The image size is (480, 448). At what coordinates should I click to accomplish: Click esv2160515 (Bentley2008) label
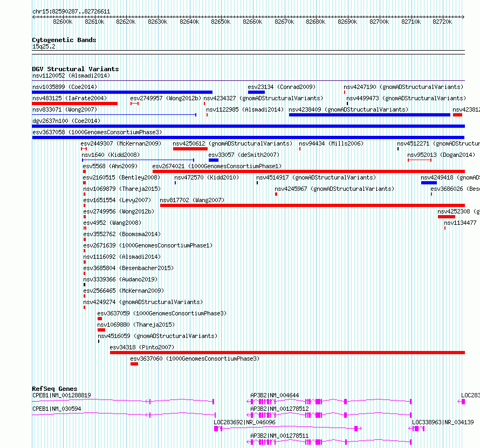tap(121, 177)
